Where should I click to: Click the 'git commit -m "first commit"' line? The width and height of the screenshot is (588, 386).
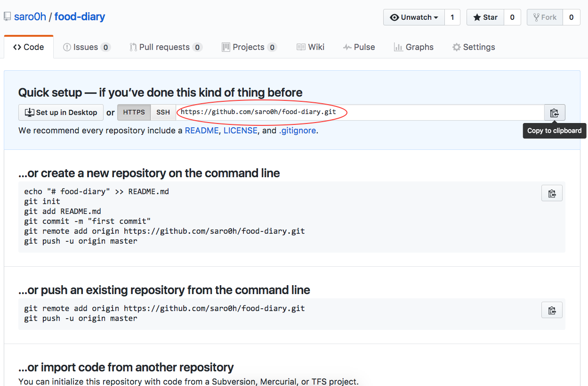[x=88, y=221]
